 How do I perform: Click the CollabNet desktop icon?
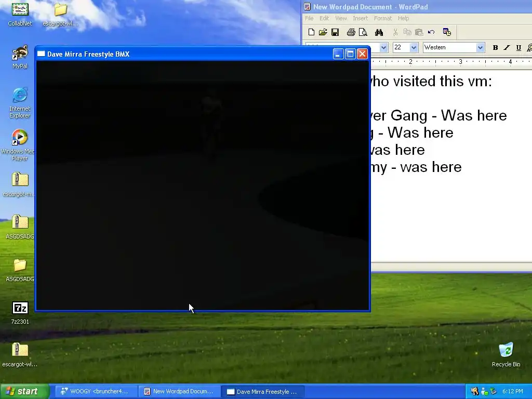click(x=20, y=14)
